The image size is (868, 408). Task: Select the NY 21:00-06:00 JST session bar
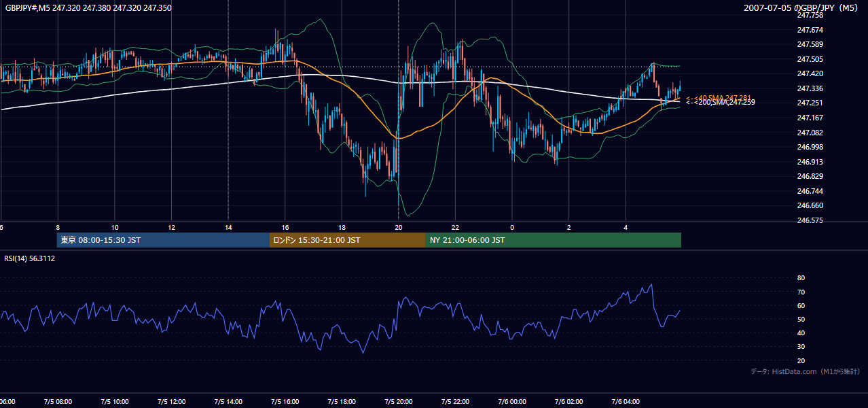click(x=554, y=240)
